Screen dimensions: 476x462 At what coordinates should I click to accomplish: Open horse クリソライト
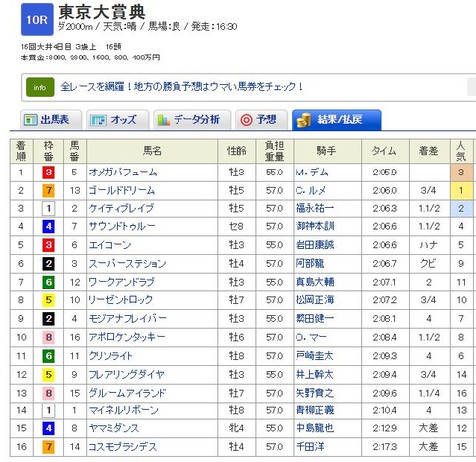111,356
